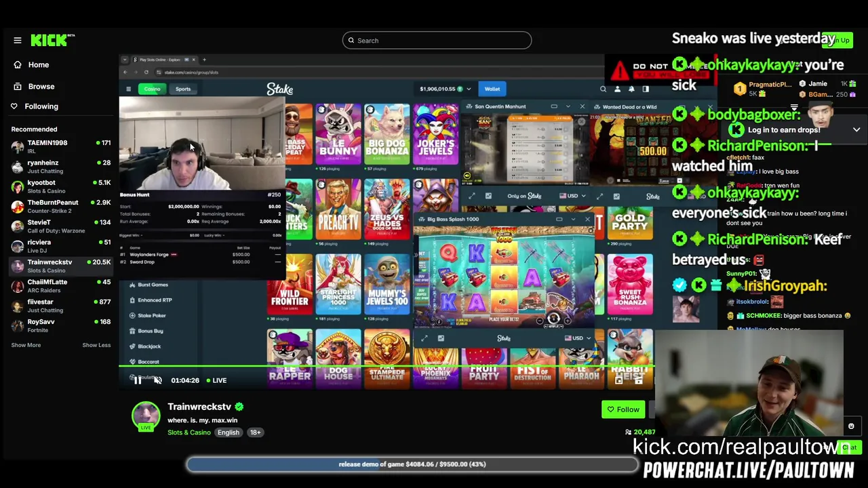Open StevieT recommended channel
Image resolution: width=868 pixels, height=488 pixels.
[60, 226]
